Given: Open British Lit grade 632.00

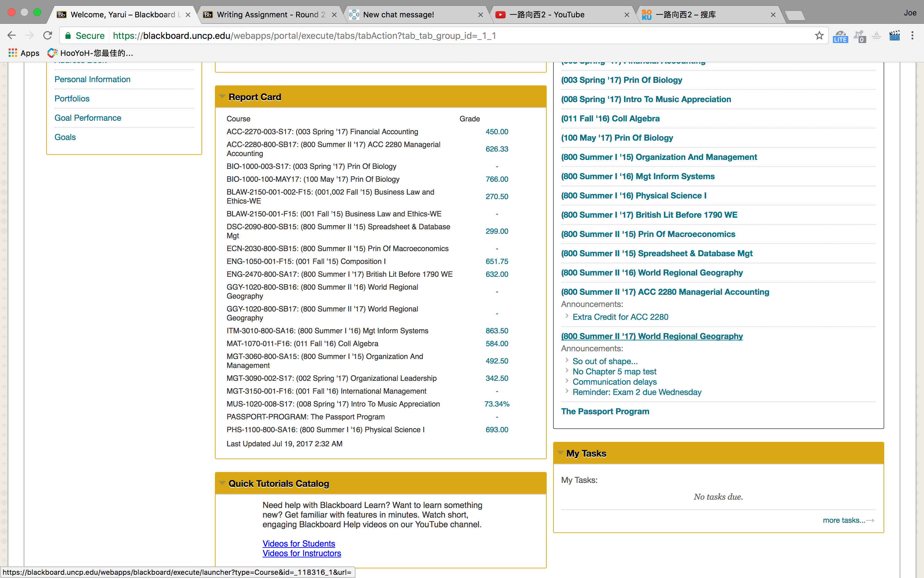Looking at the screenshot, I should point(497,274).
